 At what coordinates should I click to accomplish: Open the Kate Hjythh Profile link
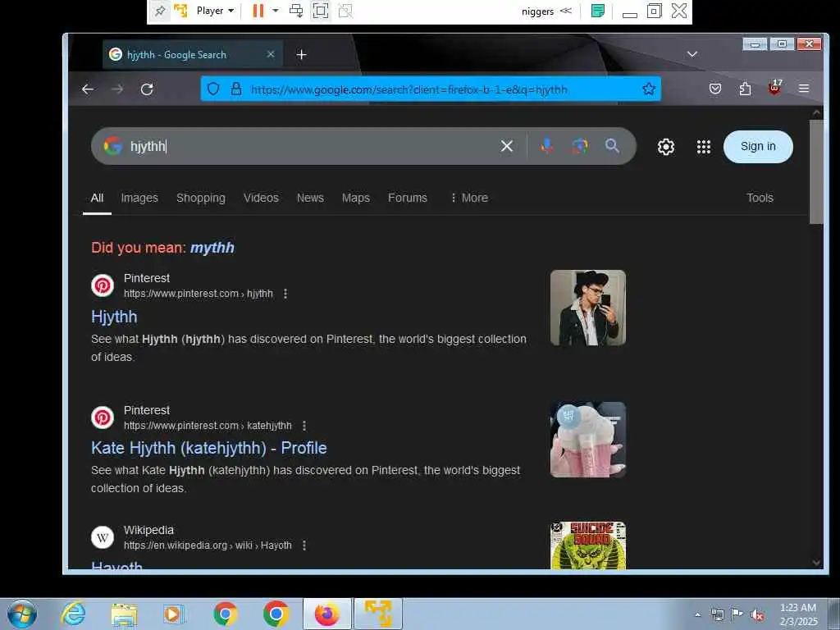click(x=209, y=448)
